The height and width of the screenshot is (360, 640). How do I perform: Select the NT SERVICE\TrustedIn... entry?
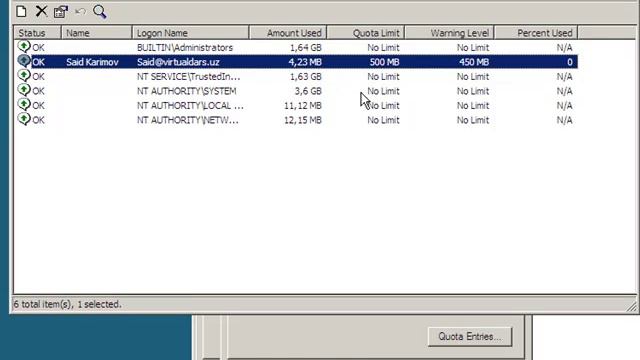189,77
